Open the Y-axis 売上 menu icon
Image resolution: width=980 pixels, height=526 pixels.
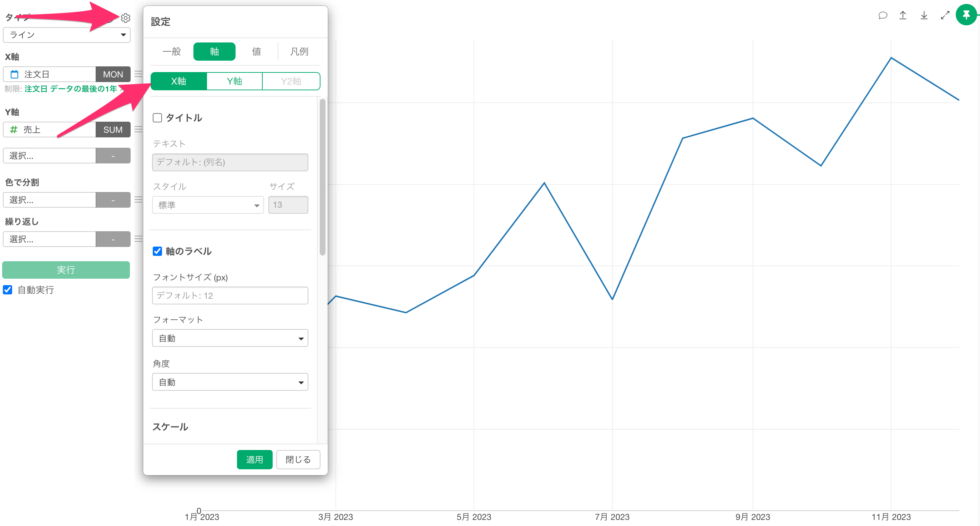pyautogui.click(x=138, y=130)
